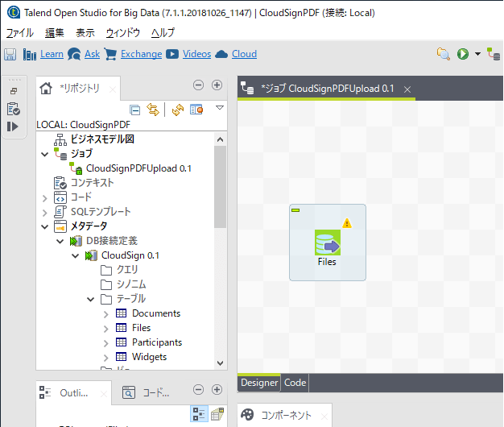Collapse the CloudSign 0.1 connection node
504x427 pixels.
click(x=76, y=256)
